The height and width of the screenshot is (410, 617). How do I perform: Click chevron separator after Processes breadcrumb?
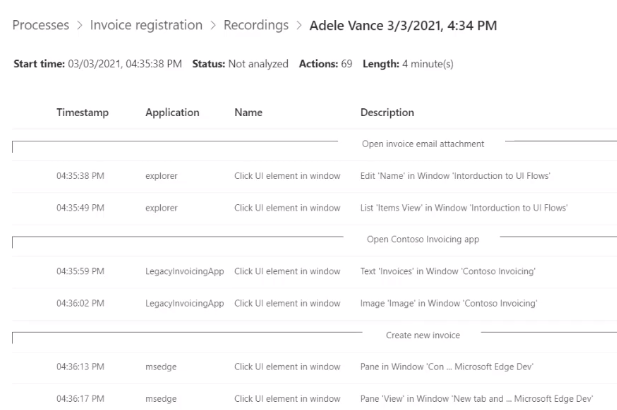(80, 26)
